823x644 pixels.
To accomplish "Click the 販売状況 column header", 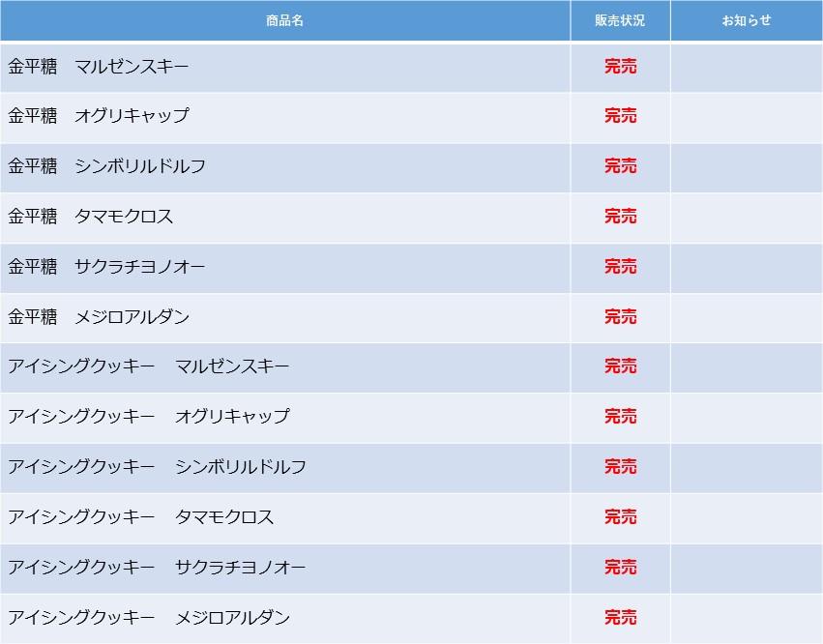I will (620, 20).
